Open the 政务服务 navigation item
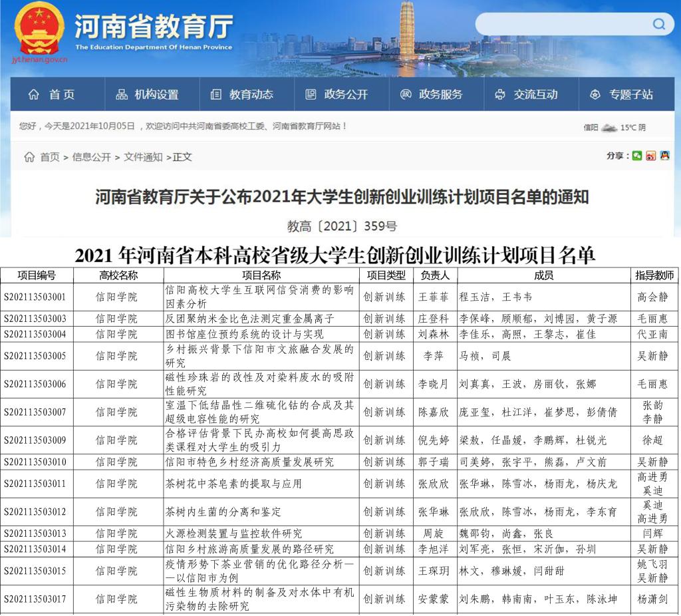The image size is (681, 616). coord(432,94)
